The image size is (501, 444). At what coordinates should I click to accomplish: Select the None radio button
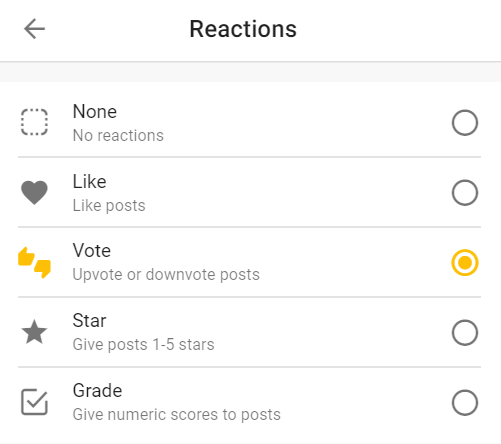(x=465, y=122)
